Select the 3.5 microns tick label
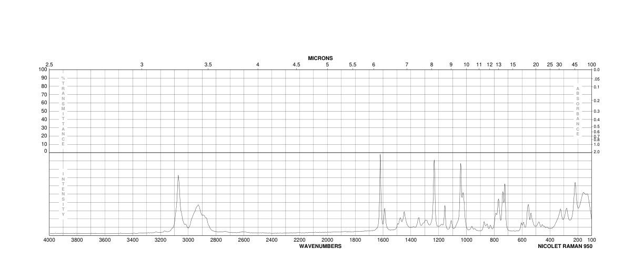The image size is (644, 278). pos(208,65)
